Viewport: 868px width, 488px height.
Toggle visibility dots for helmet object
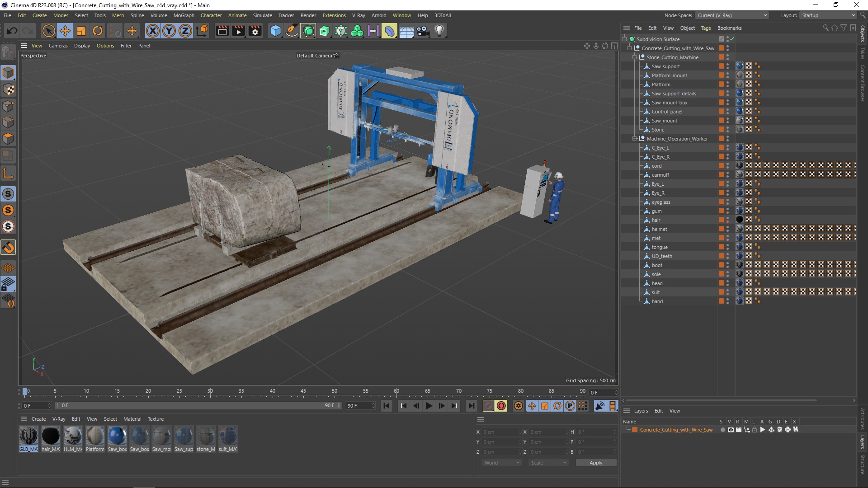point(727,229)
